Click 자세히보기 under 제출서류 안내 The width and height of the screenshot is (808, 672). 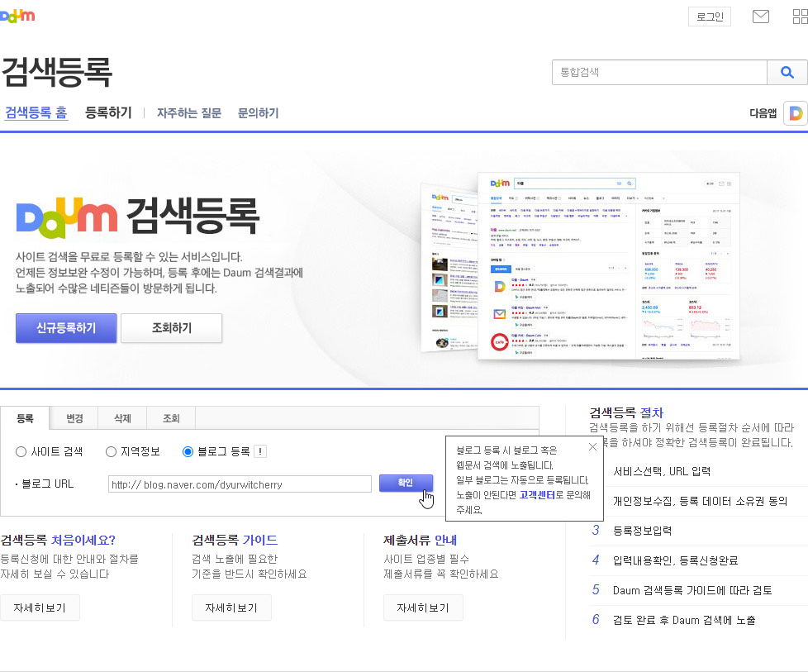click(x=423, y=608)
